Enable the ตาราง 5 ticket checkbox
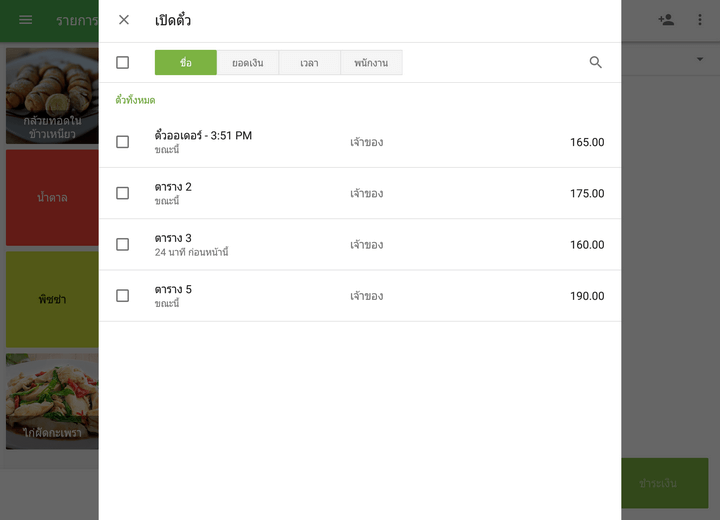This screenshot has height=520, width=720. (x=123, y=296)
